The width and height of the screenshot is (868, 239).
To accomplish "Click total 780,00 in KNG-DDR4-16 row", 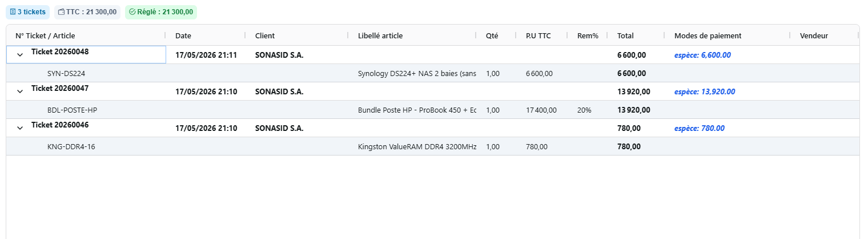I will click(x=629, y=146).
